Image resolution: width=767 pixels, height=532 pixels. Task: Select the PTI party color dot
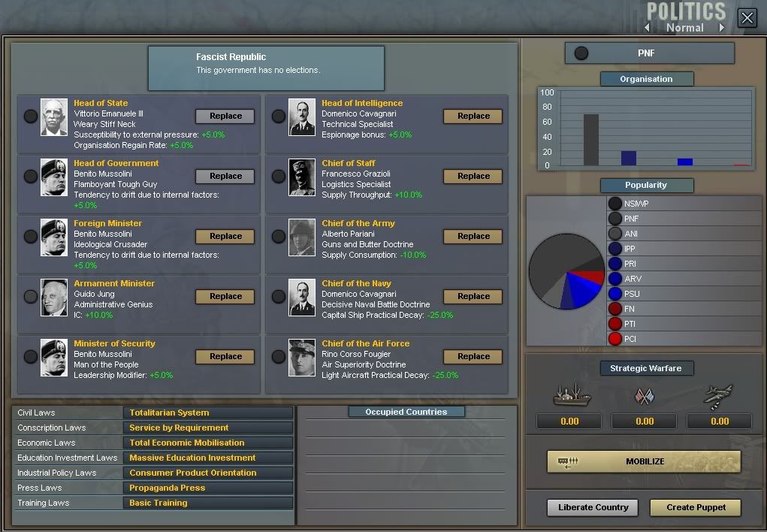click(x=615, y=324)
